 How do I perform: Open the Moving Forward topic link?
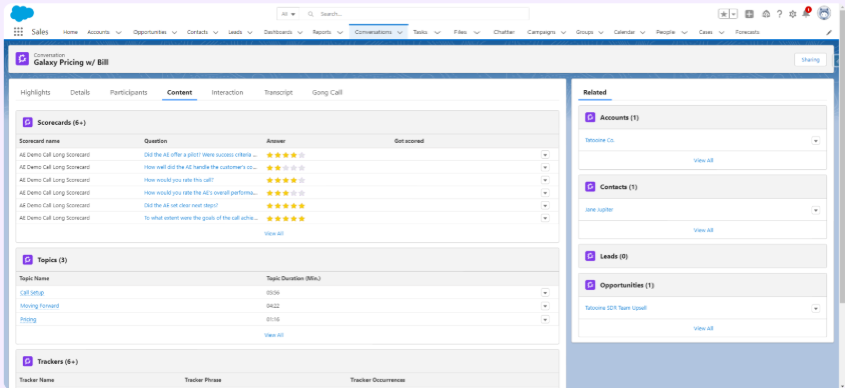(39, 306)
